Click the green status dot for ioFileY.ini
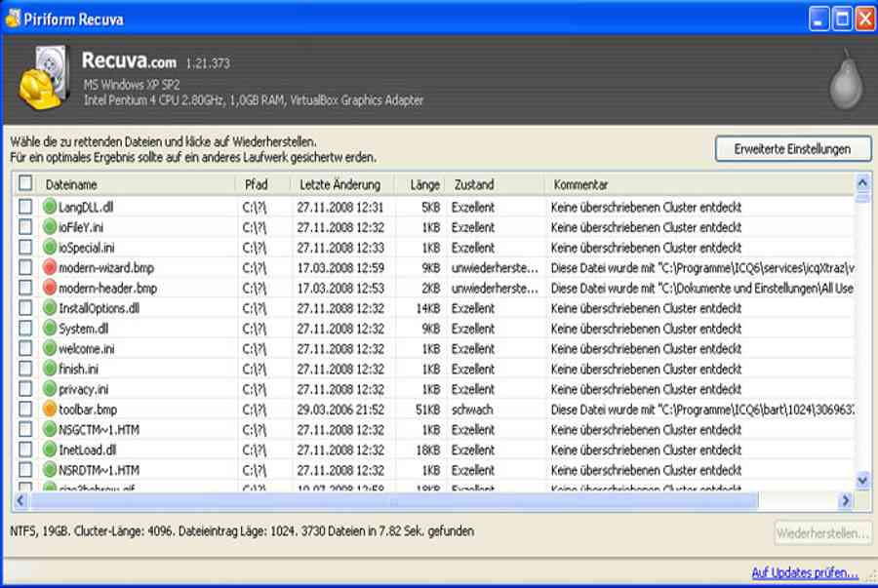Screen dimensions: 878x588 point(50,227)
